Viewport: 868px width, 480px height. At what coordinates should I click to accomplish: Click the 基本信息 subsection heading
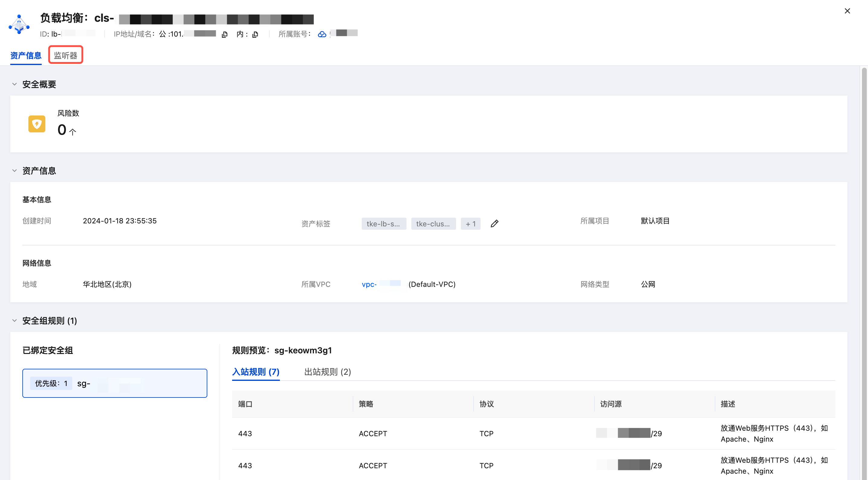(37, 199)
